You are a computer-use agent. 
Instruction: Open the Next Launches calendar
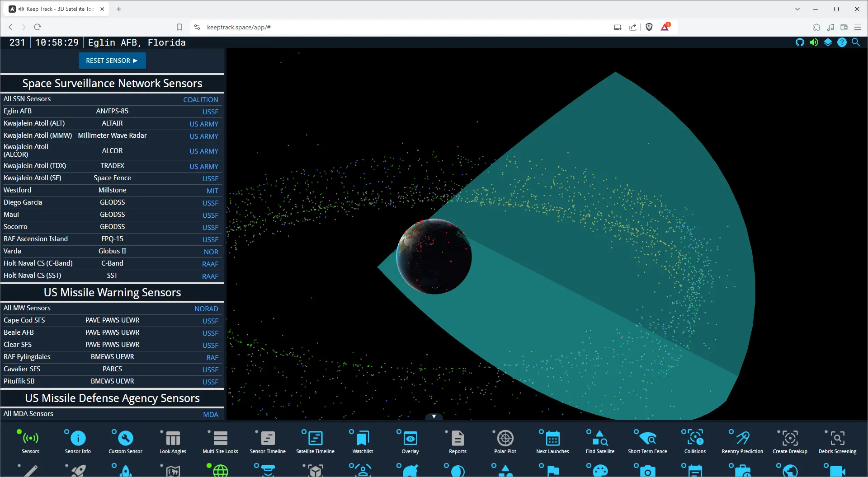click(552, 441)
